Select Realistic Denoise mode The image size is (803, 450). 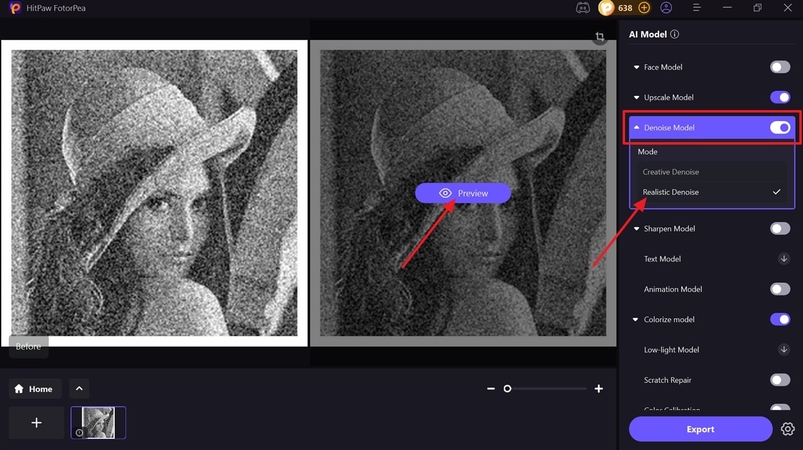[x=711, y=192]
